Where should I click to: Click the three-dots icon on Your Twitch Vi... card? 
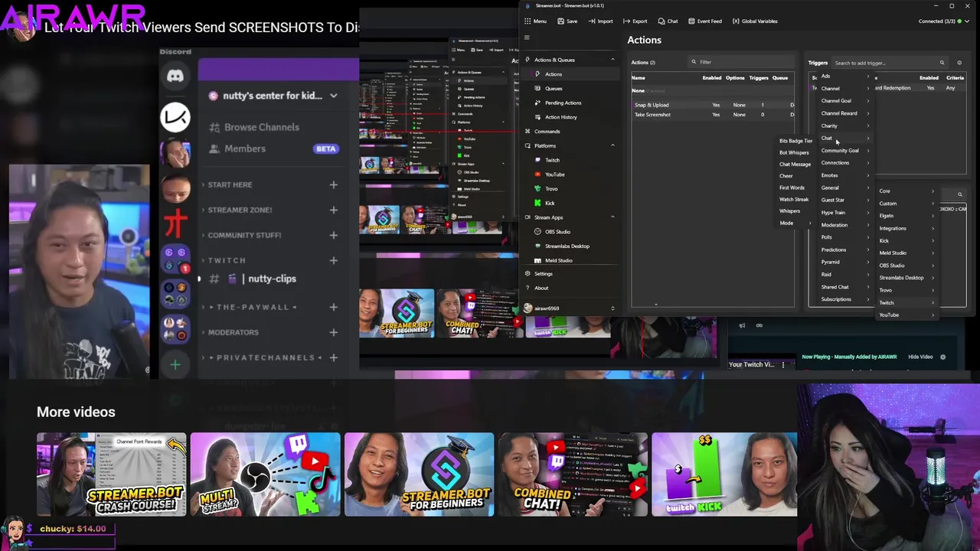coord(782,365)
